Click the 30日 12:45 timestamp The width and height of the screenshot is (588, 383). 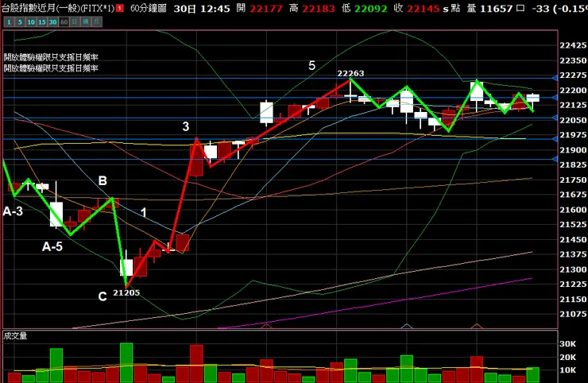(x=202, y=8)
